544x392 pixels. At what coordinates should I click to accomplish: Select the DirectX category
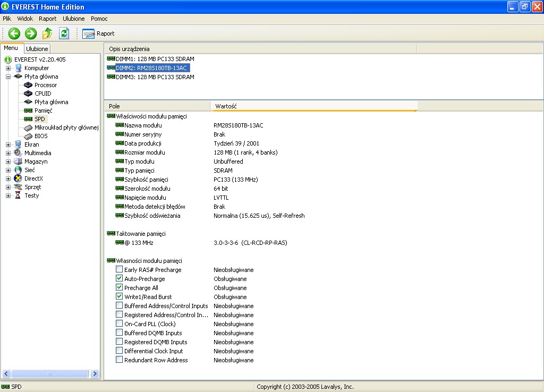33,178
